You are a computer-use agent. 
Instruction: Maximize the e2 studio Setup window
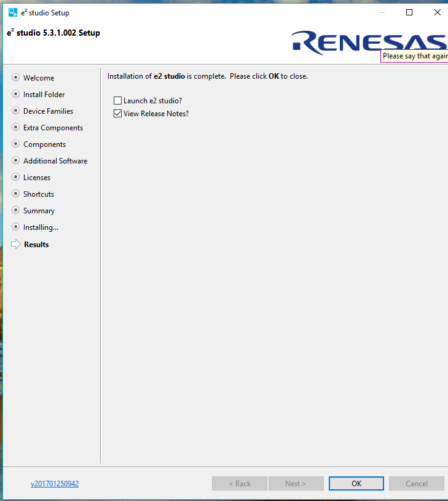click(409, 12)
